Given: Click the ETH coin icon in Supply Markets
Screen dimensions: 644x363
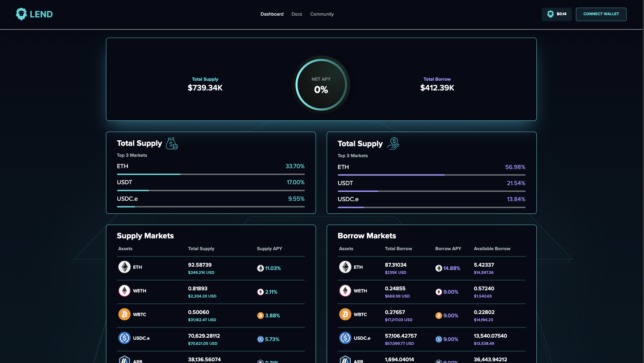Looking at the screenshot, I should pyautogui.click(x=124, y=267).
